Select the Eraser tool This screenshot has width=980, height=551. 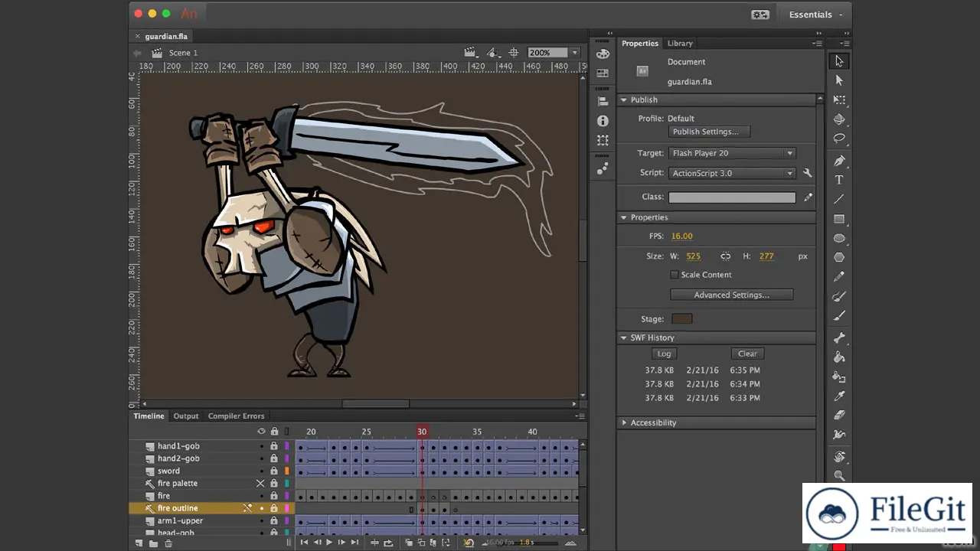(839, 416)
